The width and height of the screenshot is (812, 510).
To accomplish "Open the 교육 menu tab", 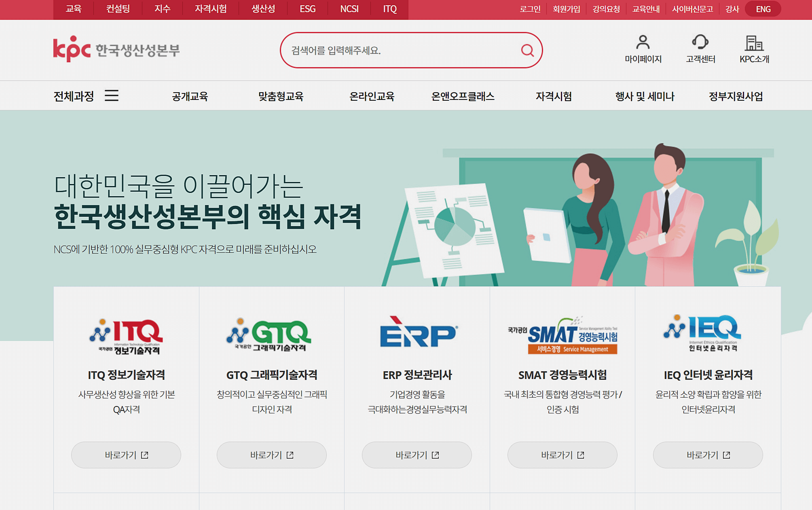I will click(x=73, y=9).
